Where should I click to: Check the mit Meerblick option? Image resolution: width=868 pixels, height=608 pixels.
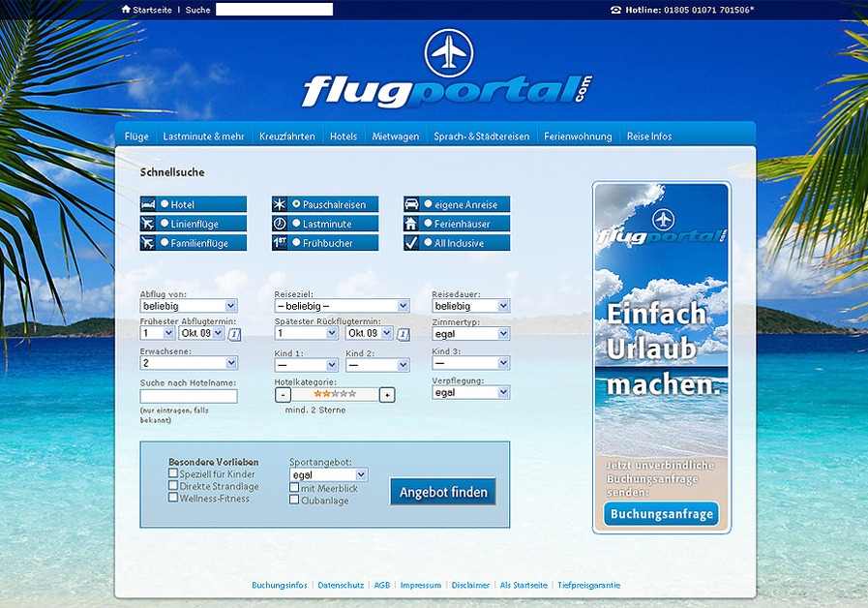point(294,488)
